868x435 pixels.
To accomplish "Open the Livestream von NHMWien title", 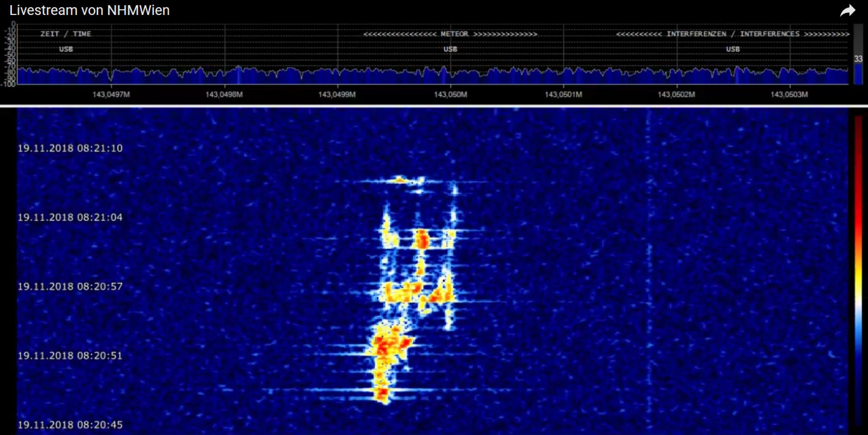I will click(x=90, y=10).
